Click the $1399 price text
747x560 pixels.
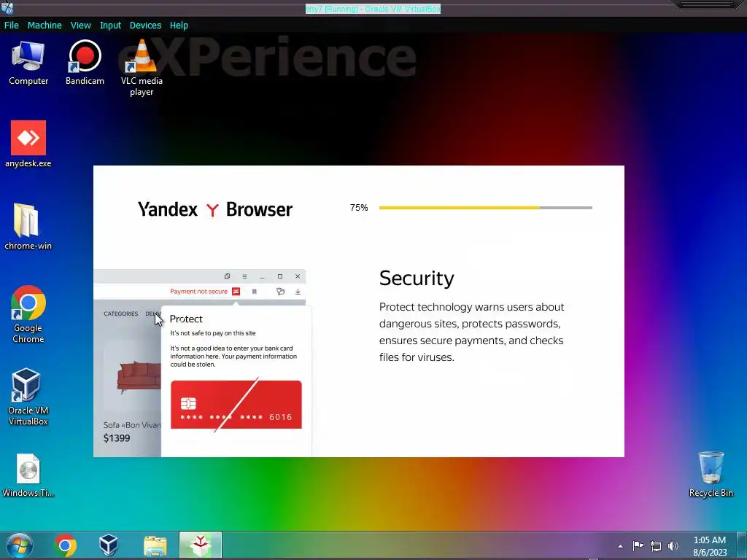tap(117, 438)
